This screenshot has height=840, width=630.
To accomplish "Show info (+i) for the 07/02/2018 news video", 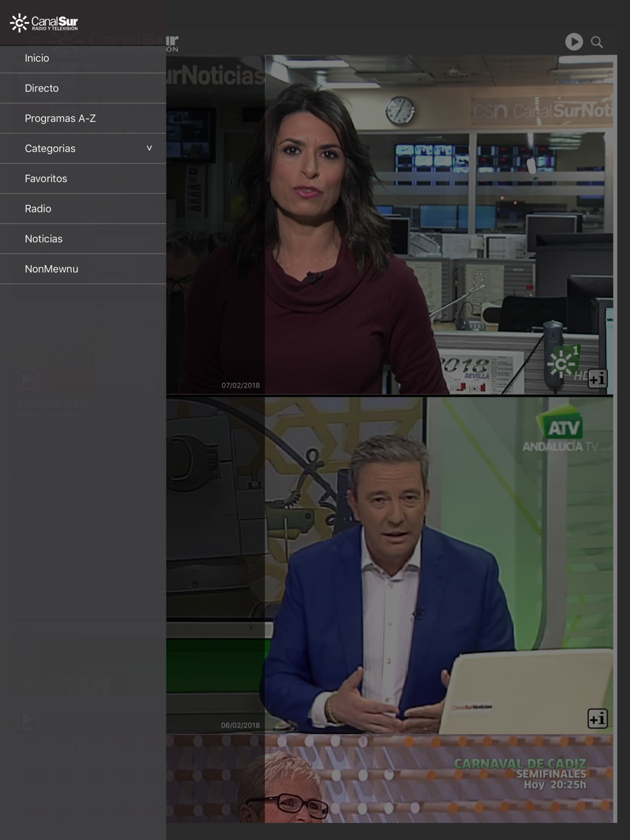I will (x=597, y=378).
